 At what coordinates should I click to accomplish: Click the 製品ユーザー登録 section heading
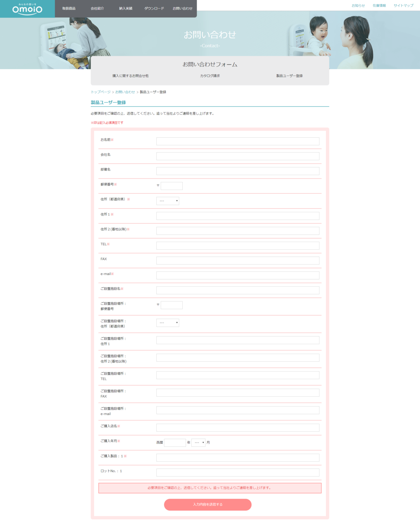(x=108, y=103)
